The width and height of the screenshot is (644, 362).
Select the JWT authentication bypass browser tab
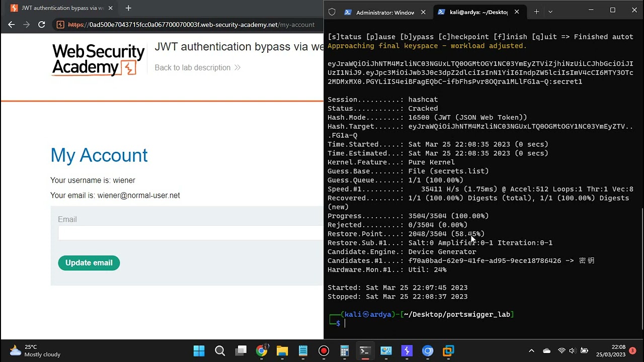pyautogui.click(x=62, y=8)
